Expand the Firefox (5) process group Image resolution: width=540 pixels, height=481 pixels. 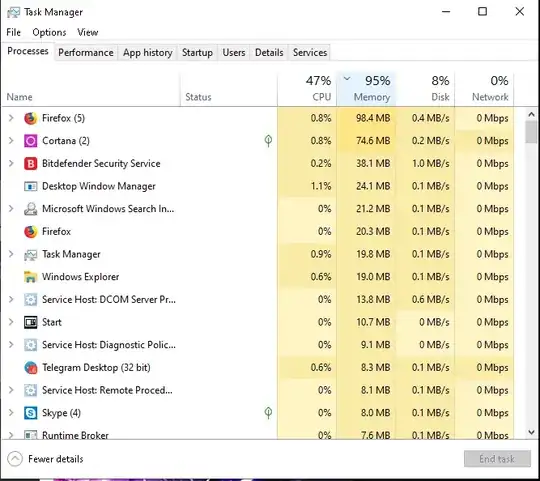(11, 118)
